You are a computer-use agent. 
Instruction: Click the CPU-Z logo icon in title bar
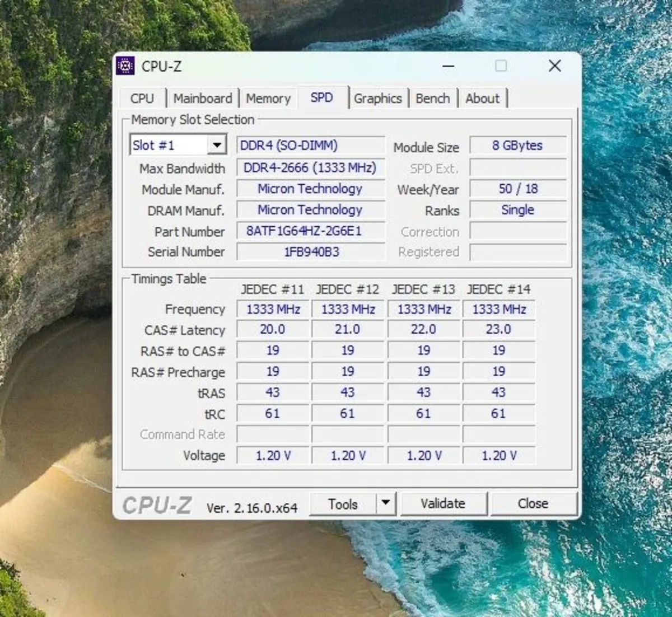(x=127, y=66)
